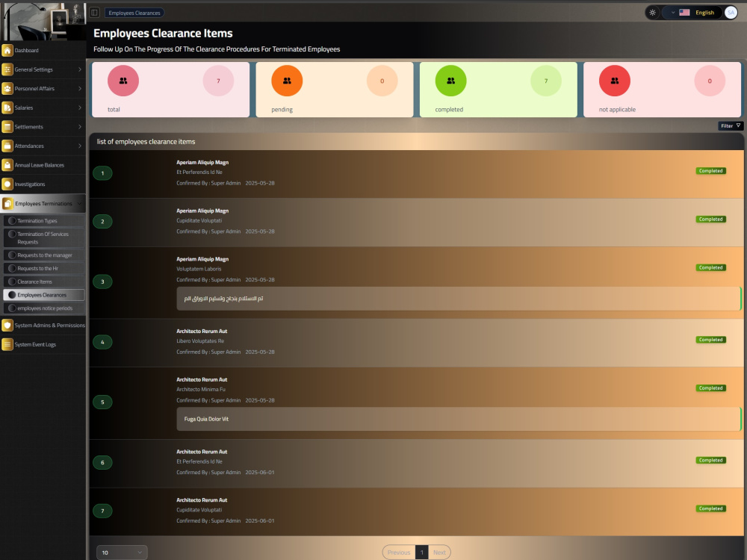Expand General Settings chevron
Viewport: 747px width, 560px height.
coord(80,69)
